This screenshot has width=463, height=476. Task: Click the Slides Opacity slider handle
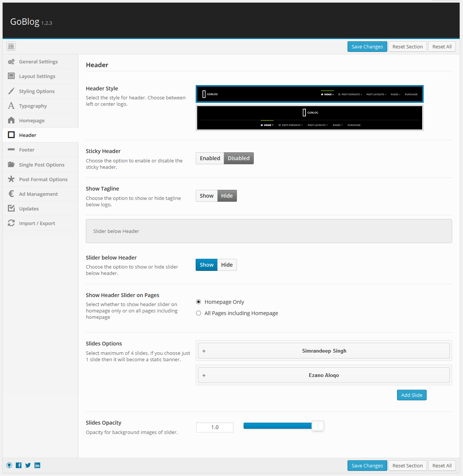pyautogui.click(x=318, y=426)
